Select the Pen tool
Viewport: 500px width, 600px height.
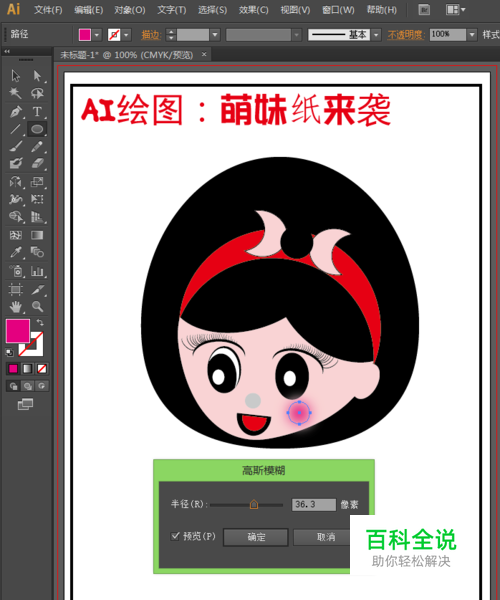15,111
